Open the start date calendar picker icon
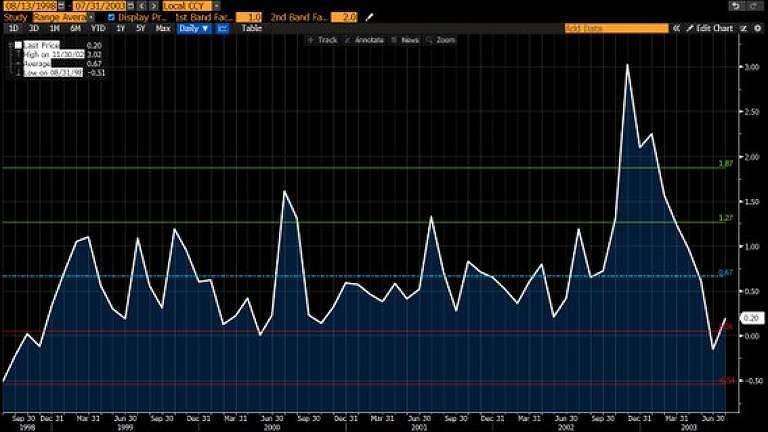Viewport: 768px width, 432px height. pyautogui.click(x=61, y=6)
